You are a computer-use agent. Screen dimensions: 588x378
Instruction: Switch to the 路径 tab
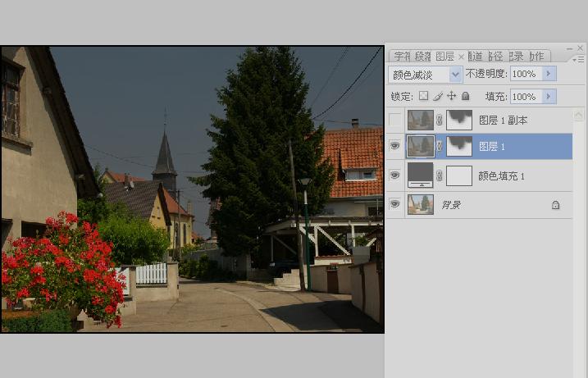point(496,57)
